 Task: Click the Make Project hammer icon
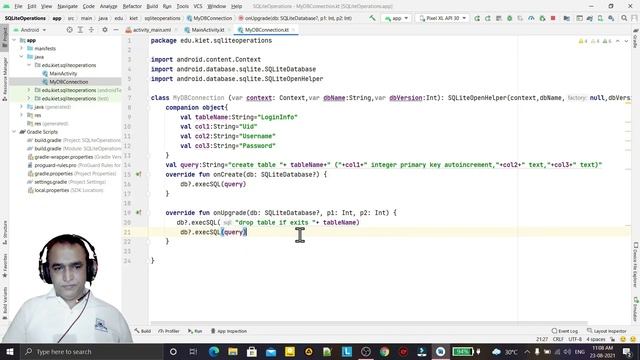click(x=372, y=18)
